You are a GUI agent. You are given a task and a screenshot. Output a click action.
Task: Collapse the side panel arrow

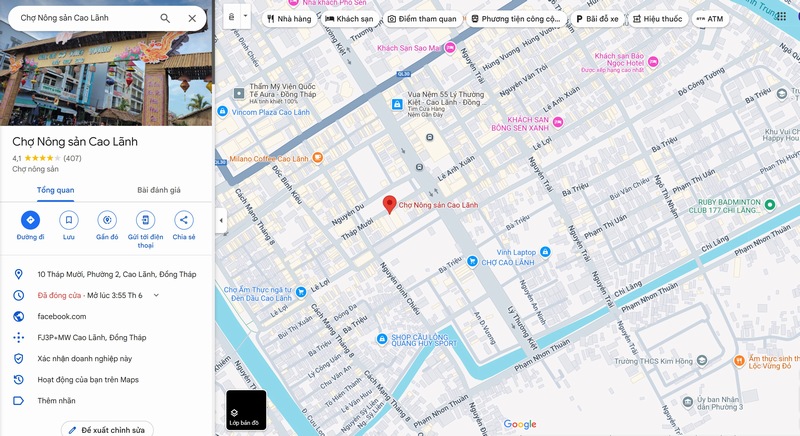tap(221, 220)
